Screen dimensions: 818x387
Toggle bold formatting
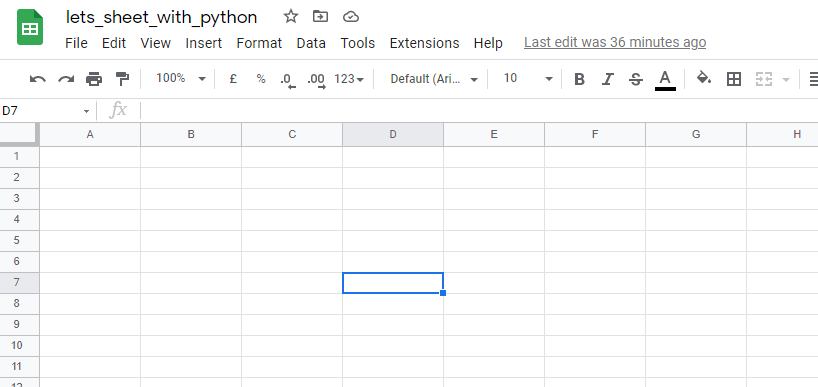579,79
